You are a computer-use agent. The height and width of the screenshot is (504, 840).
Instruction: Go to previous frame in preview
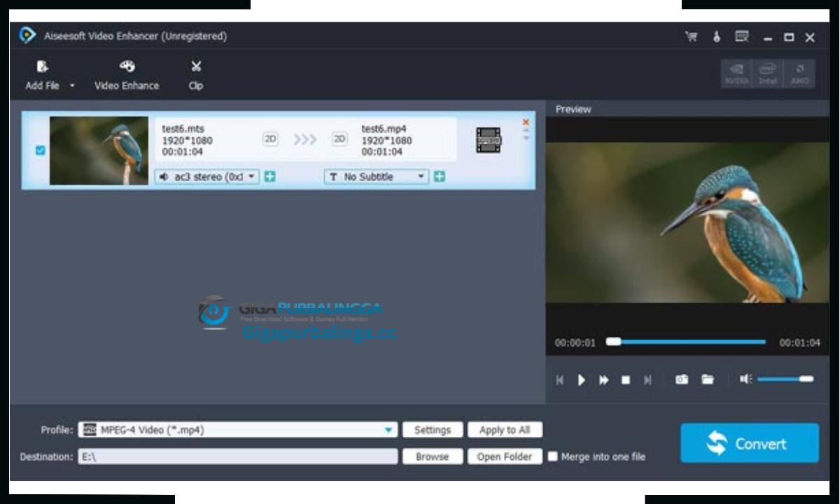559,380
